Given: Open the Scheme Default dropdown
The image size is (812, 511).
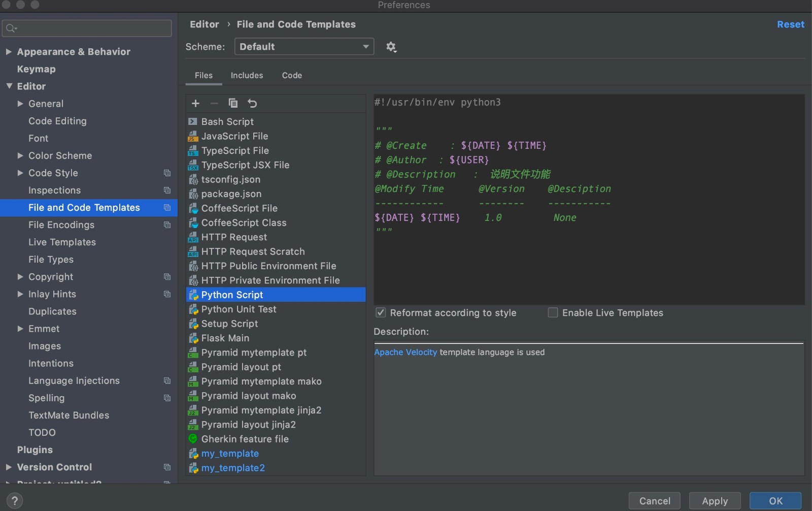Looking at the screenshot, I should click(x=304, y=47).
